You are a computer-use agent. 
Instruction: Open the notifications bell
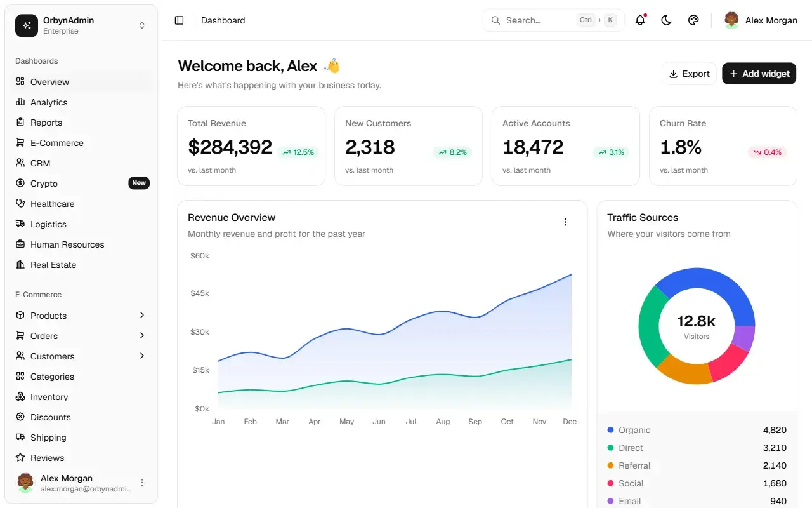(x=640, y=20)
